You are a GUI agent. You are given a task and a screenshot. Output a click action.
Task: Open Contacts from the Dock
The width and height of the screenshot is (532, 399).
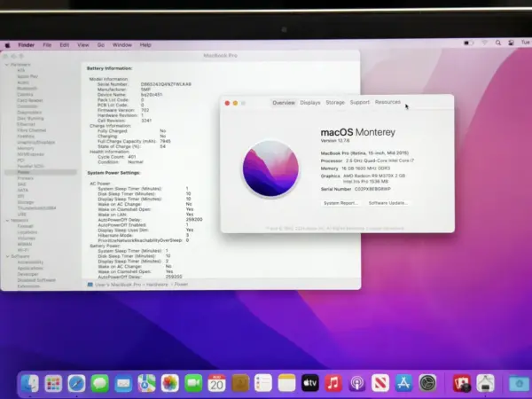240,383
